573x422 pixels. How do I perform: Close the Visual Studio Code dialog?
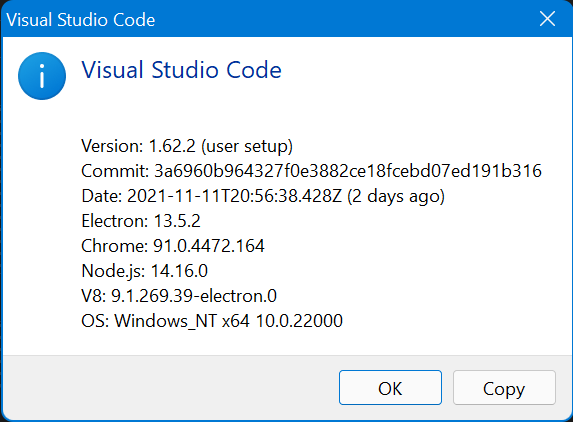(547, 19)
